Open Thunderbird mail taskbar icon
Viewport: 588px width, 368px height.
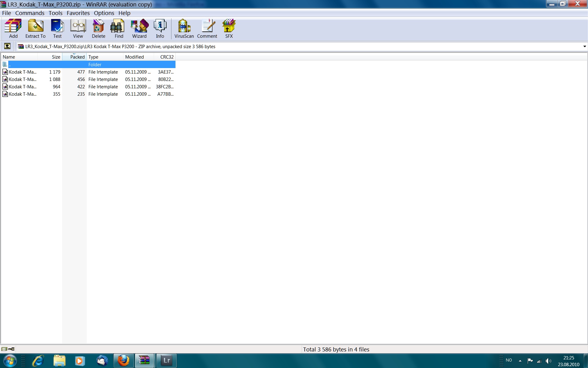[x=102, y=361]
